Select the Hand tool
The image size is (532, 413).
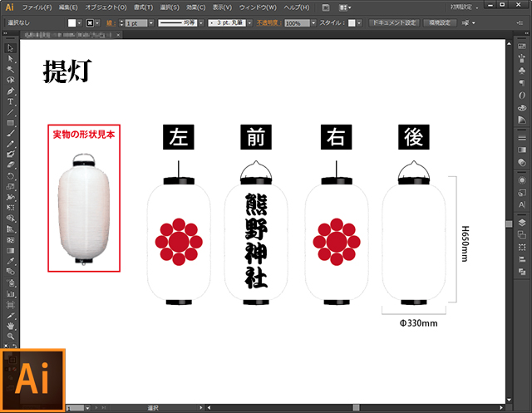point(10,326)
